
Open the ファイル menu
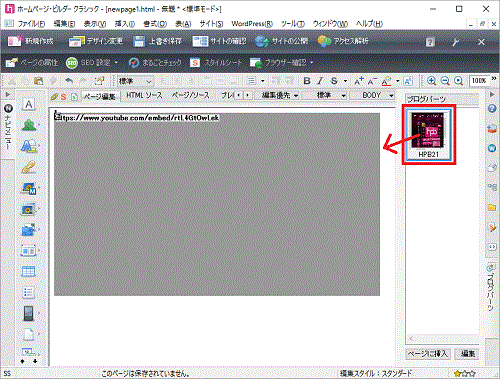click(x=31, y=24)
